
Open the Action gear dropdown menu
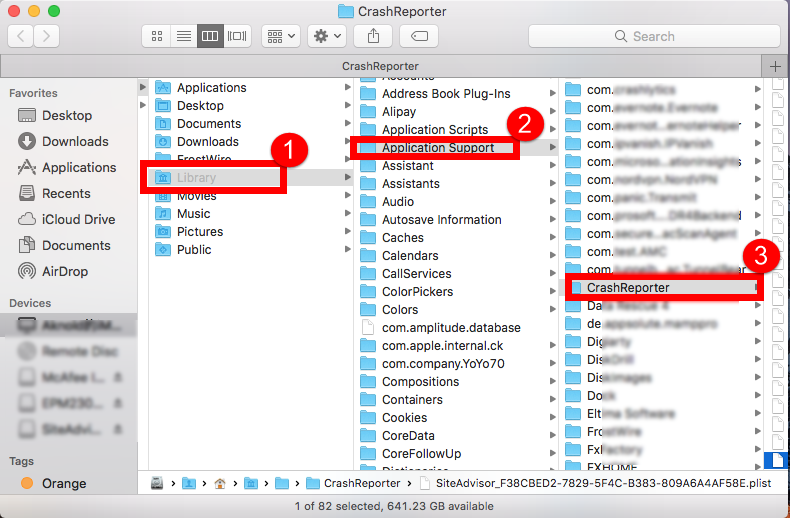click(x=327, y=36)
